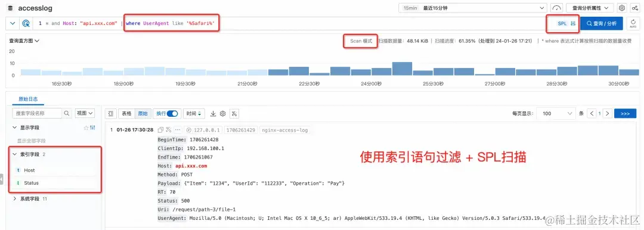Click the accesslog logstore database icon

coord(10,8)
